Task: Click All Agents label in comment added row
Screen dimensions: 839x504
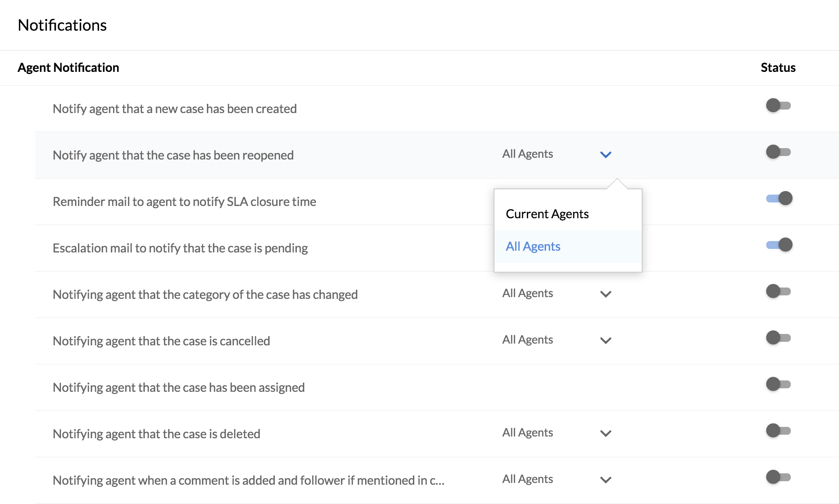Action: coord(528,479)
